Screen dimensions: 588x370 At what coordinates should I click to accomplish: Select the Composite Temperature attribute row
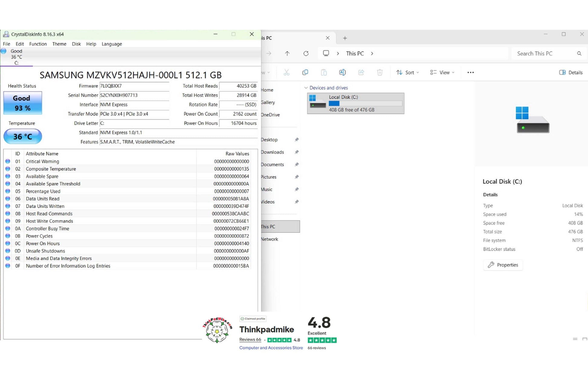coord(128,169)
